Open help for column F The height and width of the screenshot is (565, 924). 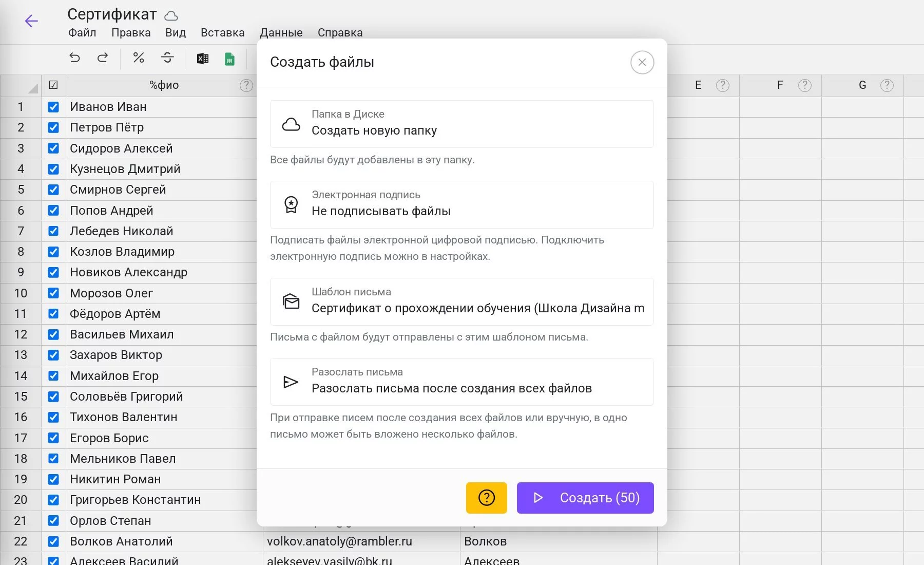tap(805, 85)
